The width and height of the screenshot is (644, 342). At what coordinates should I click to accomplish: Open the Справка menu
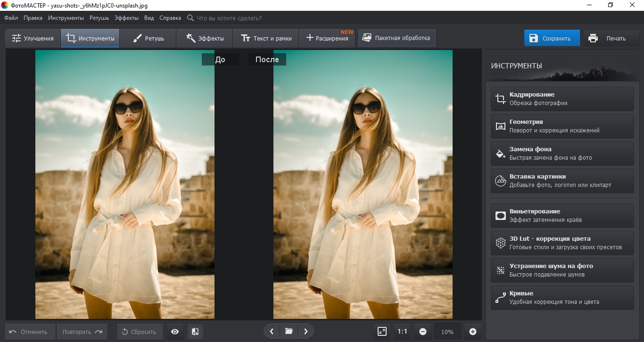click(170, 18)
